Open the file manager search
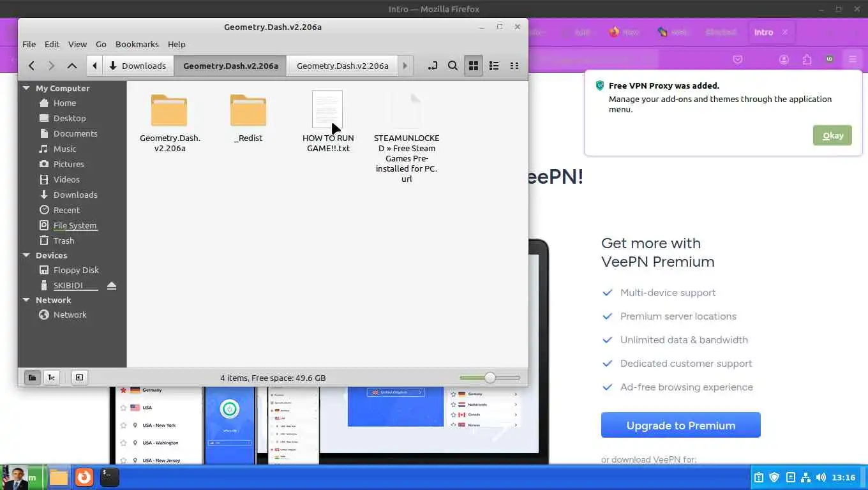The width and height of the screenshot is (868, 490). pyautogui.click(x=453, y=66)
